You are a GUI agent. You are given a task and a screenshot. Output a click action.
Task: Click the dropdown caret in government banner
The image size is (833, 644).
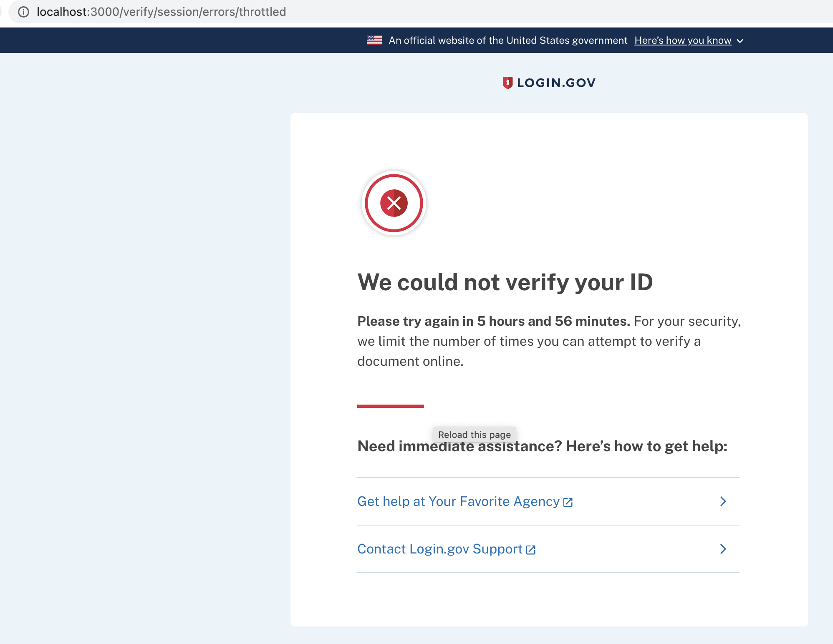pos(740,41)
